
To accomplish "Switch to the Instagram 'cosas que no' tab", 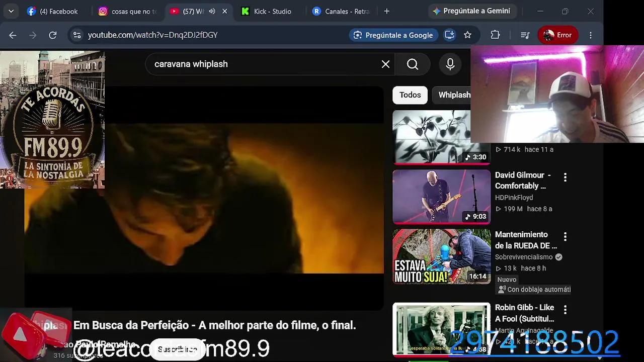I will click(x=127, y=11).
